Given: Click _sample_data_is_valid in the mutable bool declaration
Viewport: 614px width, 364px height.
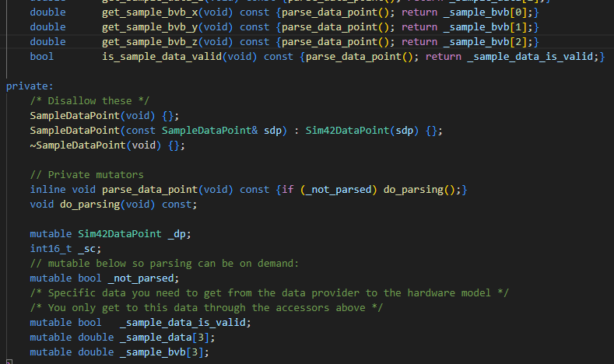Looking at the screenshot, I should [x=183, y=323].
